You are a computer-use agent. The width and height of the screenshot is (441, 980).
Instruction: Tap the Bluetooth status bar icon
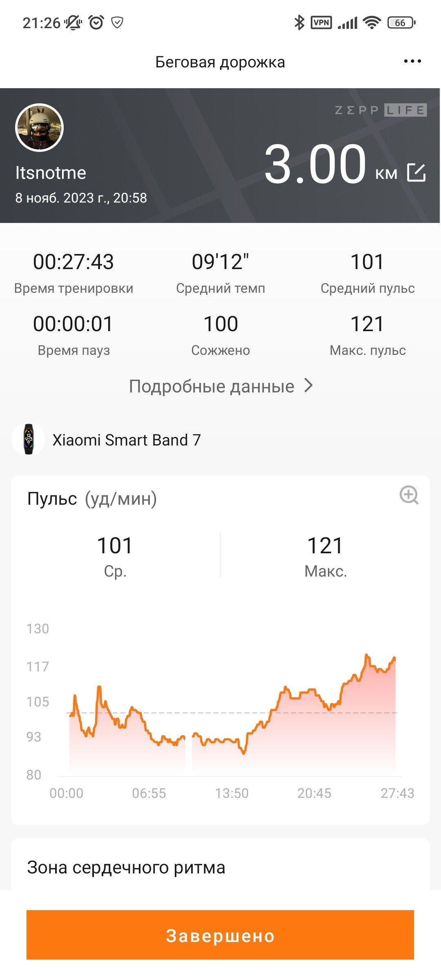pos(299,22)
